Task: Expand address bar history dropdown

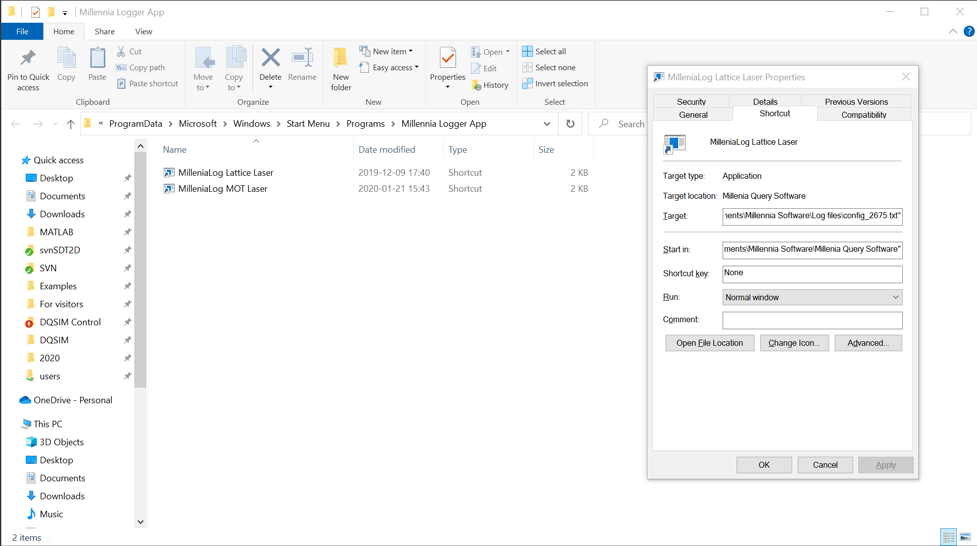Action: point(546,123)
